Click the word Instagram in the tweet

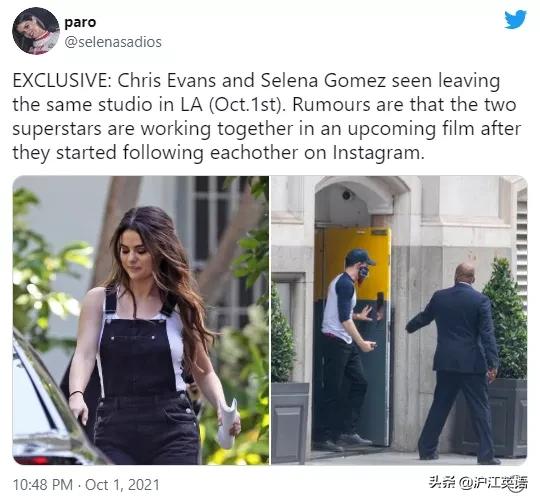point(378,153)
